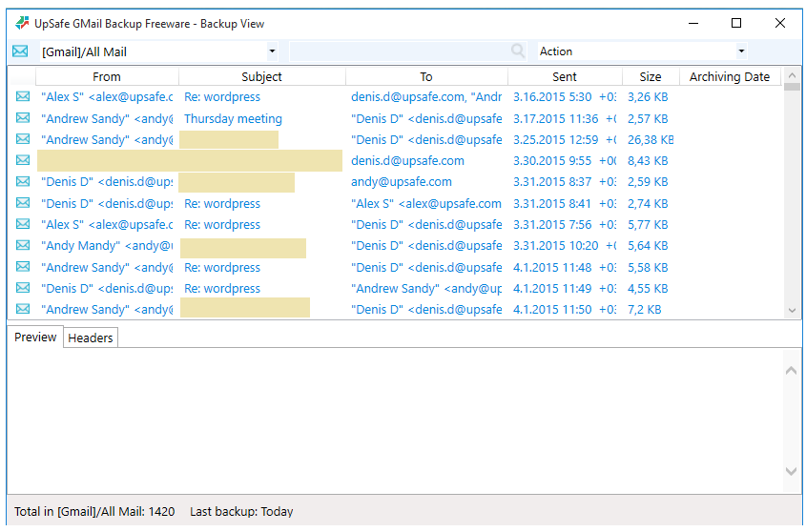Select the 'Thursday meeting' subject

[233, 119]
